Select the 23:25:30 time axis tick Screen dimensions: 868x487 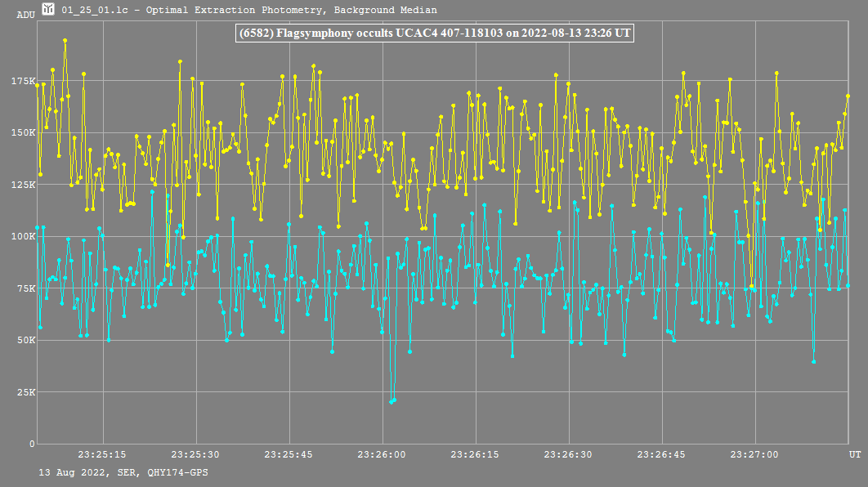pos(195,453)
